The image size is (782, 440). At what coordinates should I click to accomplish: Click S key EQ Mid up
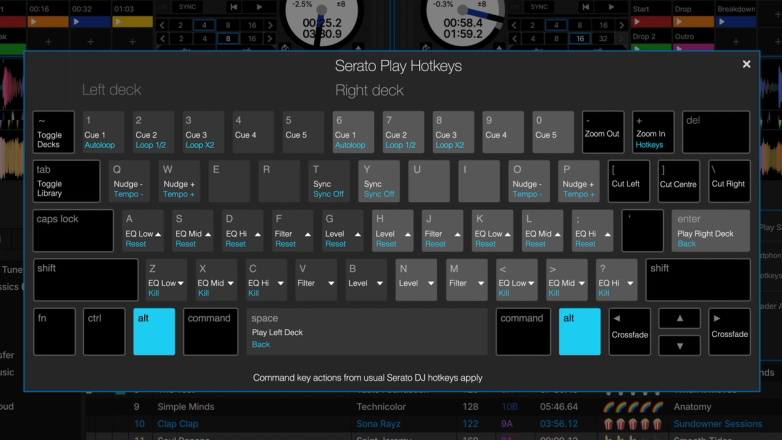point(193,230)
